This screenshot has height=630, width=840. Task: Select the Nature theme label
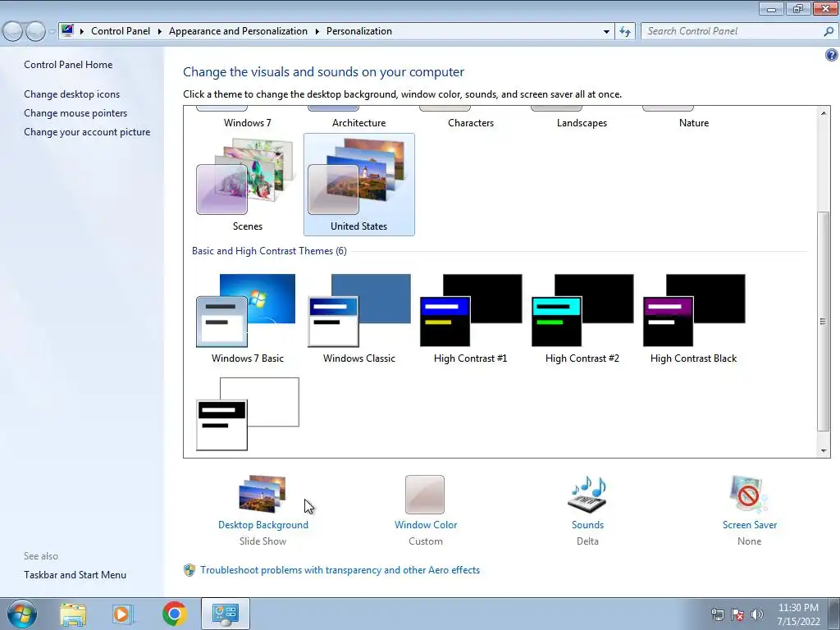(694, 123)
